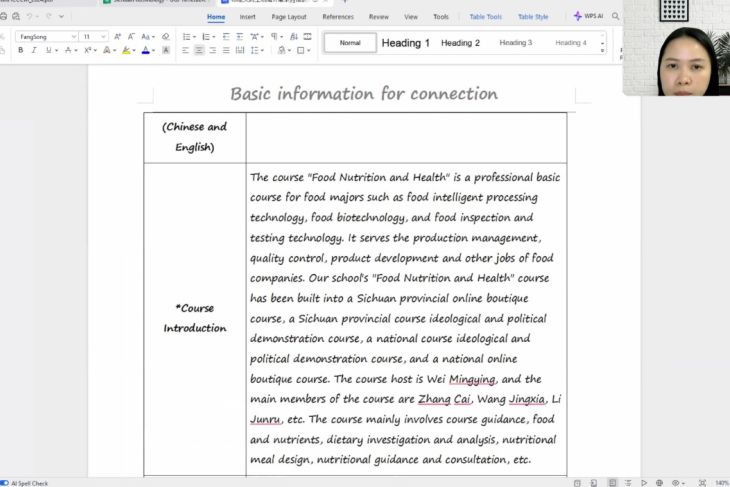Click the shading paint bucket icon

click(x=282, y=50)
